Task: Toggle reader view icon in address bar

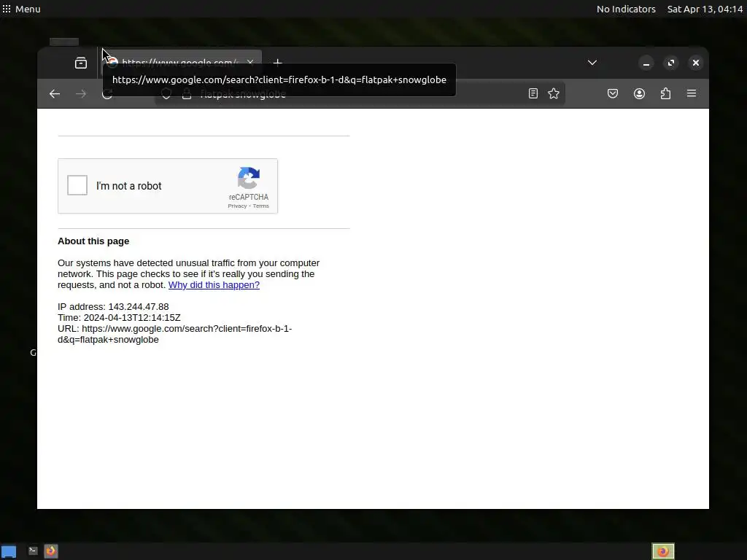Action: click(x=533, y=93)
